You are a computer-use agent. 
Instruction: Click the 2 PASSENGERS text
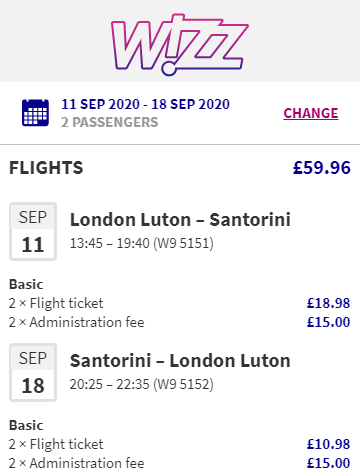[x=110, y=122]
